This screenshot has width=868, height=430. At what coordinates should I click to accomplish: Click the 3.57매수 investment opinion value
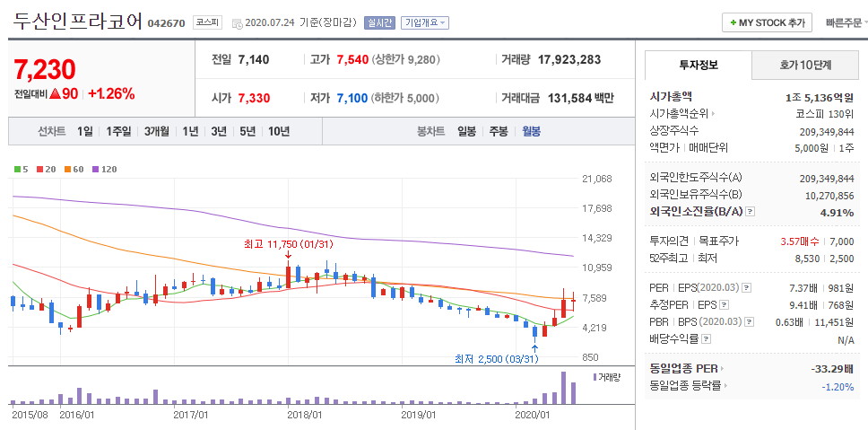(799, 241)
